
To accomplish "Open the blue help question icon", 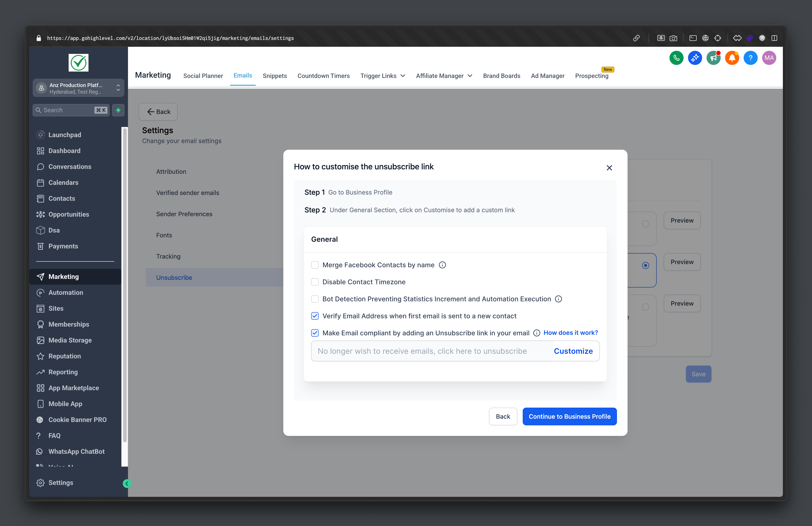I will (750, 58).
